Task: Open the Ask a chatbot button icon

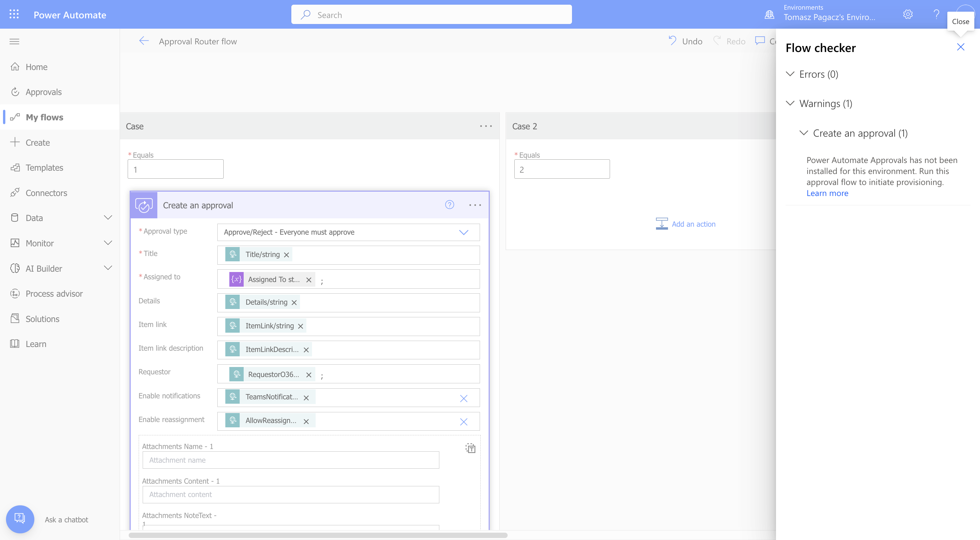Action: 20,519
